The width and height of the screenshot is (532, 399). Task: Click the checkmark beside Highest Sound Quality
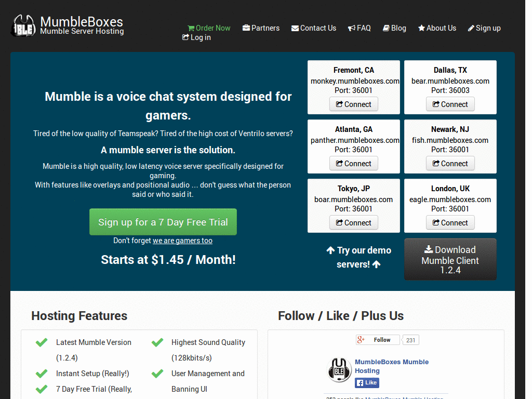click(157, 342)
